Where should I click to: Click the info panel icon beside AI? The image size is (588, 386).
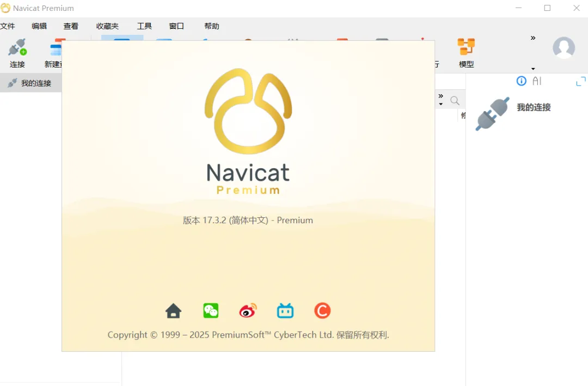tap(521, 81)
